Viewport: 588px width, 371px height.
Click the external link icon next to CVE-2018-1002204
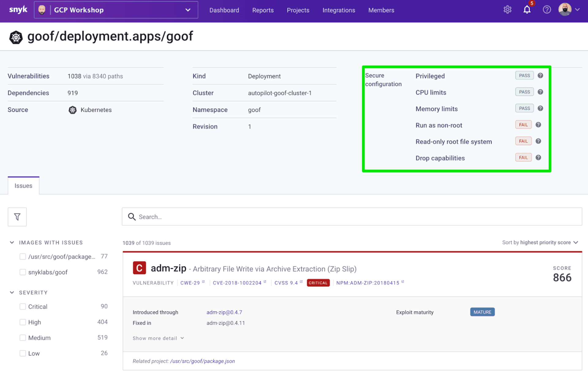(265, 282)
